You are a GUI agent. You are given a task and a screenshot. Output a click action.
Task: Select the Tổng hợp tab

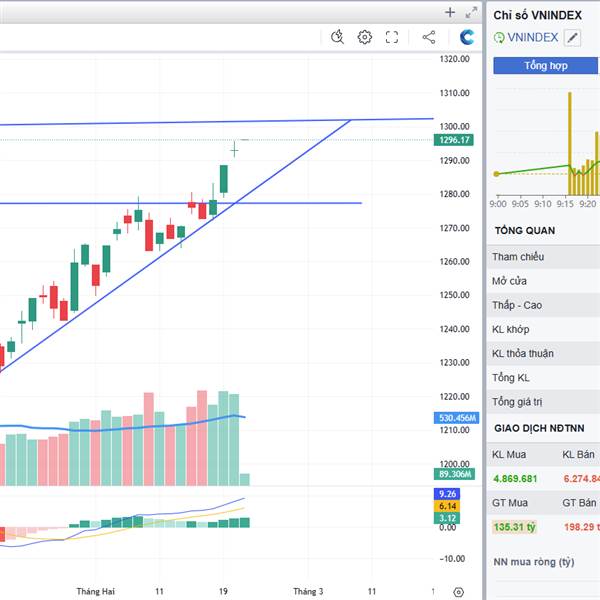click(x=545, y=65)
